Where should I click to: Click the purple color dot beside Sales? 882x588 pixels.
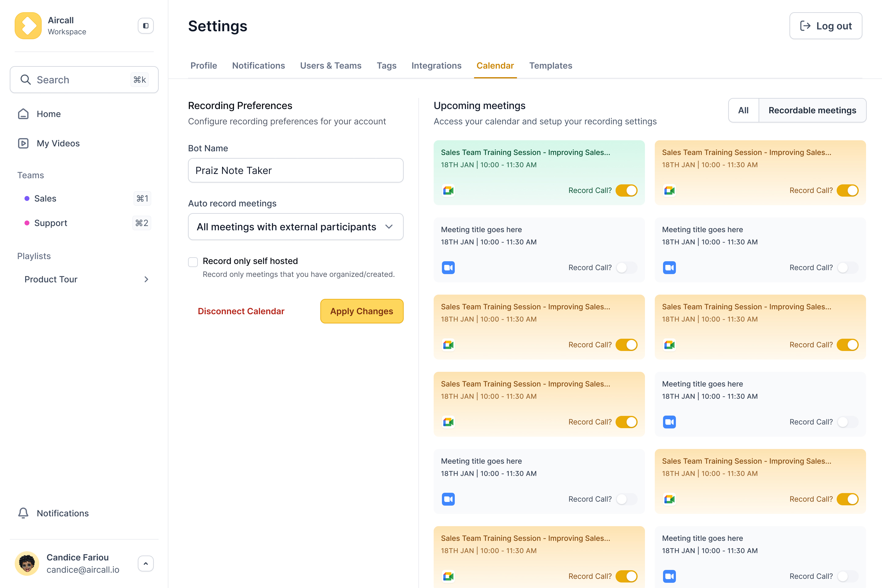pyautogui.click(x=26, y=198)
